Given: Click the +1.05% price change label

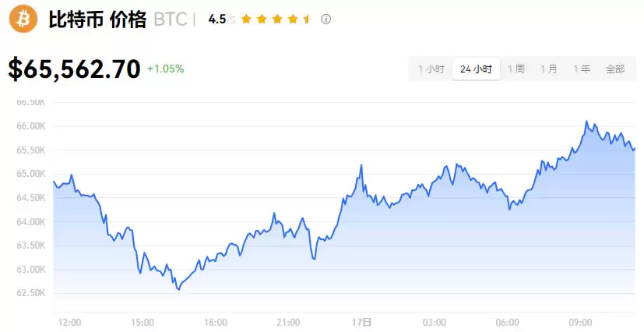Looking at the screenshot, I should 165,69.
